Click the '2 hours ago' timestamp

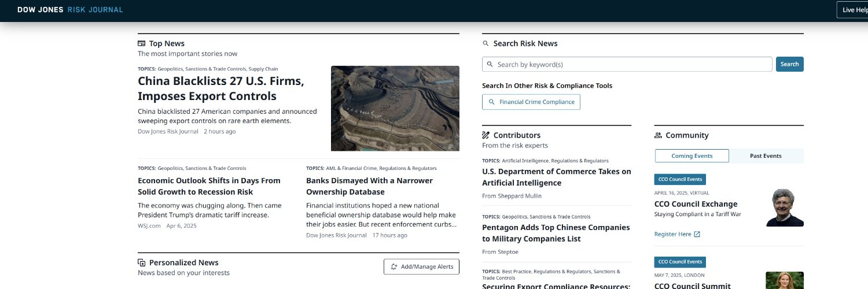219,131
